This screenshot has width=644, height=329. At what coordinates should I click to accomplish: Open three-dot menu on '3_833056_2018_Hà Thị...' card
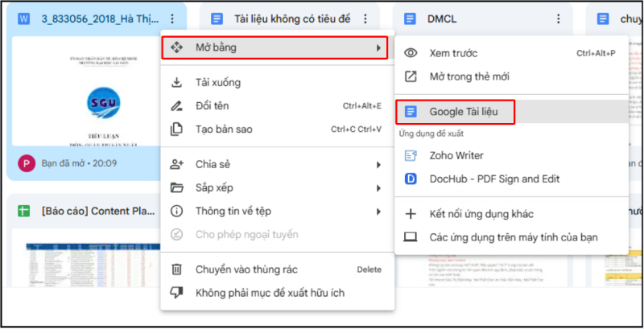click(x=172, y=19)
